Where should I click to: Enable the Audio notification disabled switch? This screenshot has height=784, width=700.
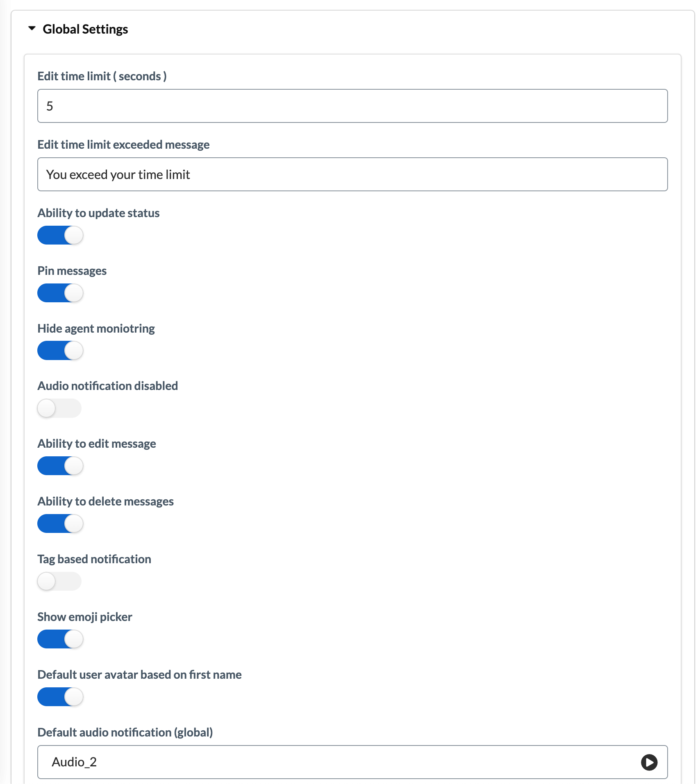[x=59, y=408]
